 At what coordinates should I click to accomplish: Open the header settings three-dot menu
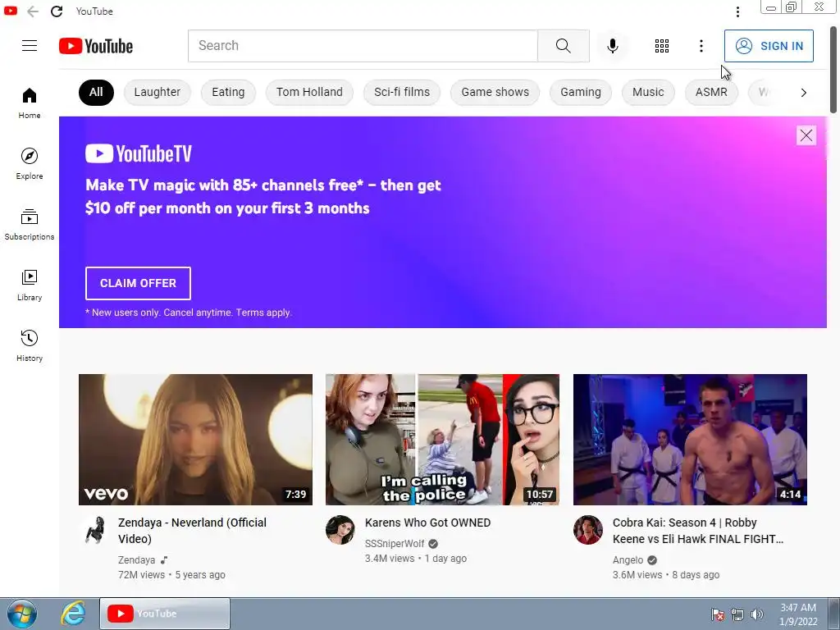[701, 46]
